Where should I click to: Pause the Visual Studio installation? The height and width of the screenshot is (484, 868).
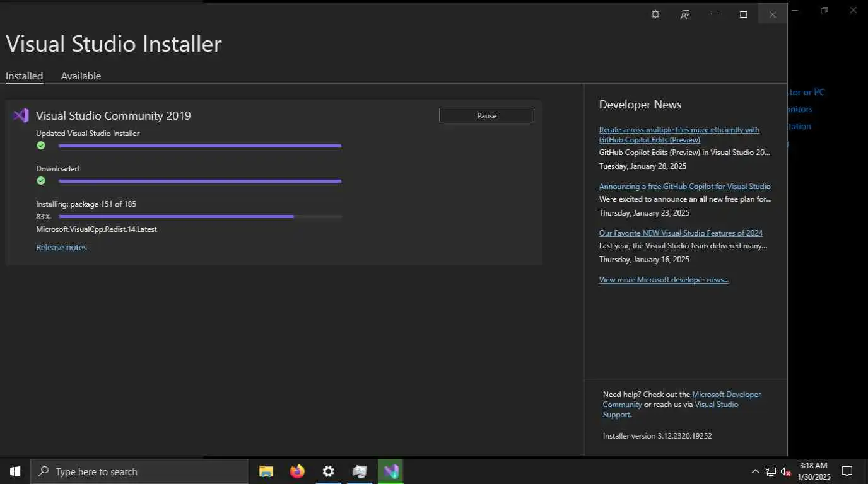(486, 115)
